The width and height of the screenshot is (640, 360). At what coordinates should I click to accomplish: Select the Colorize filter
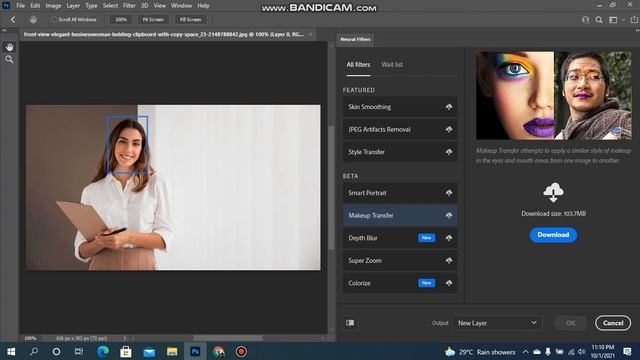coord(400,283)
